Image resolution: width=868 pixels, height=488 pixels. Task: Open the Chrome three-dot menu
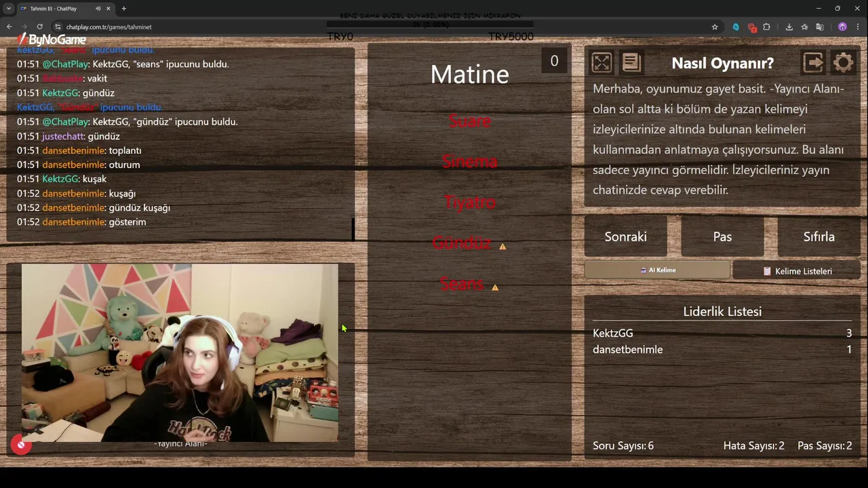coord(858,27)
